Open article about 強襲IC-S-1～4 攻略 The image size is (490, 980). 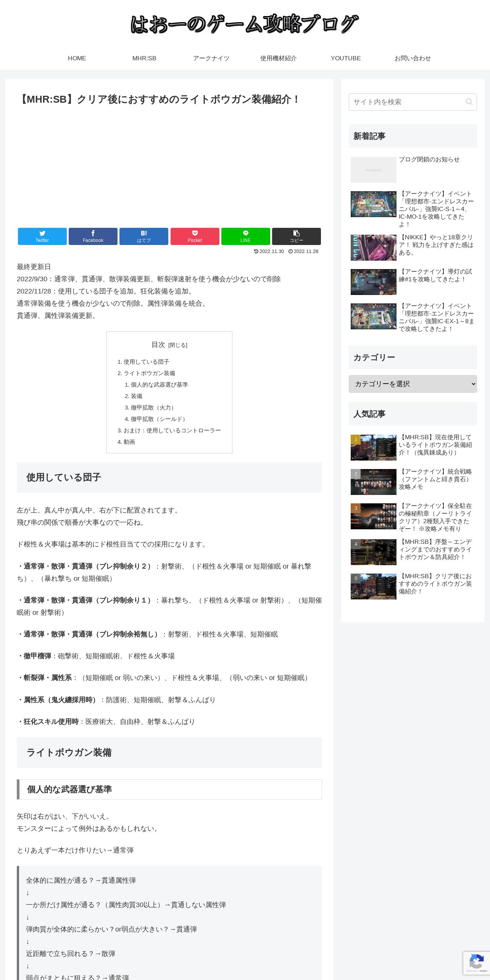point(437,209)
